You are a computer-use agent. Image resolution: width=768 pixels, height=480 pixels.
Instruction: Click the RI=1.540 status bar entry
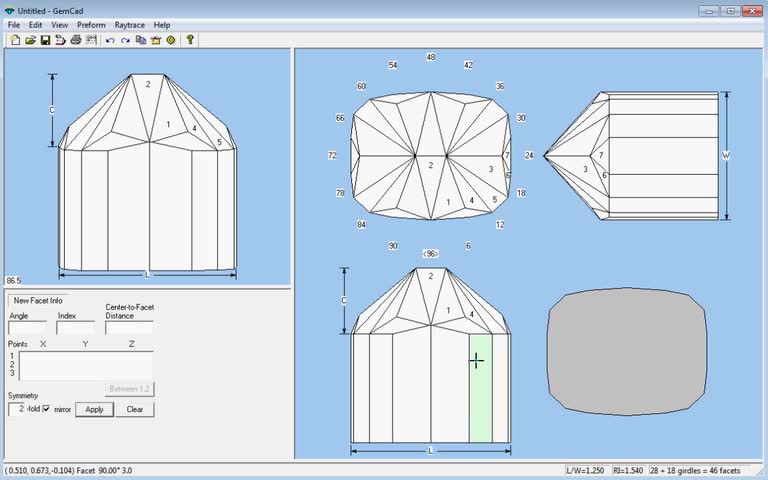628,471
